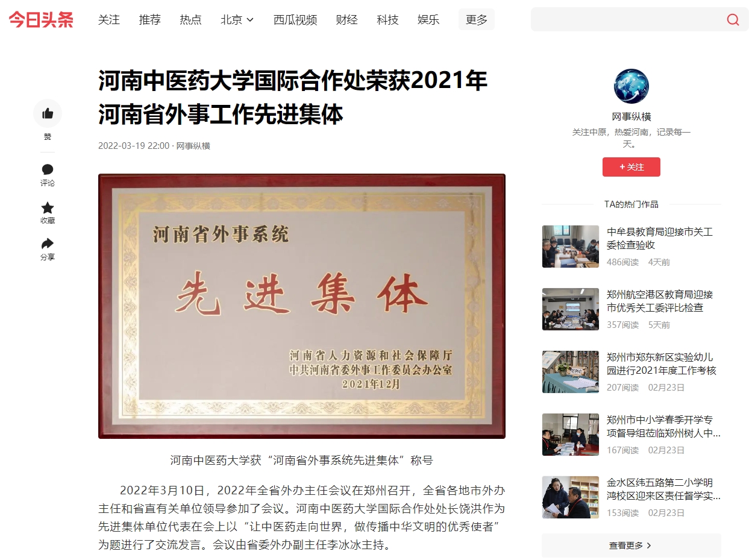The height and width of the screenshot is (560, 755).
Task: Click the search input field
Action: click(x=627, y=19)
